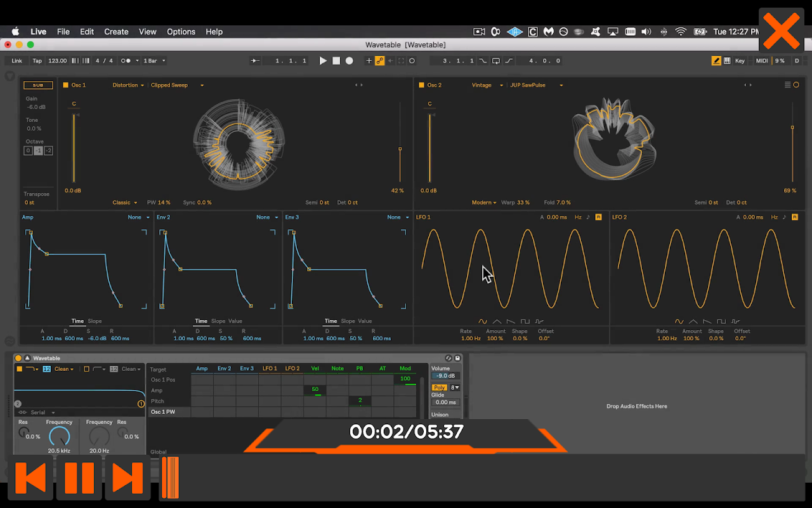
Task: Toggle the Loop switch in the transport
Action: pos(496,61)
